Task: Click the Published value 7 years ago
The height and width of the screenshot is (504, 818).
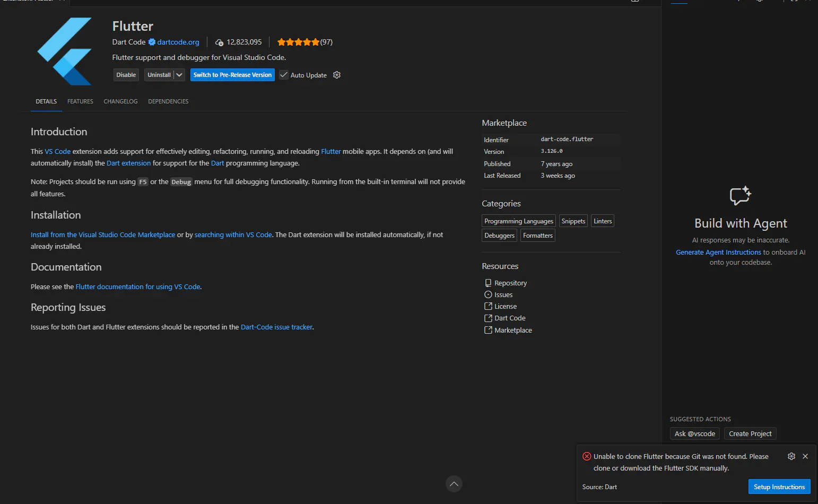Action: pos(556,164)
